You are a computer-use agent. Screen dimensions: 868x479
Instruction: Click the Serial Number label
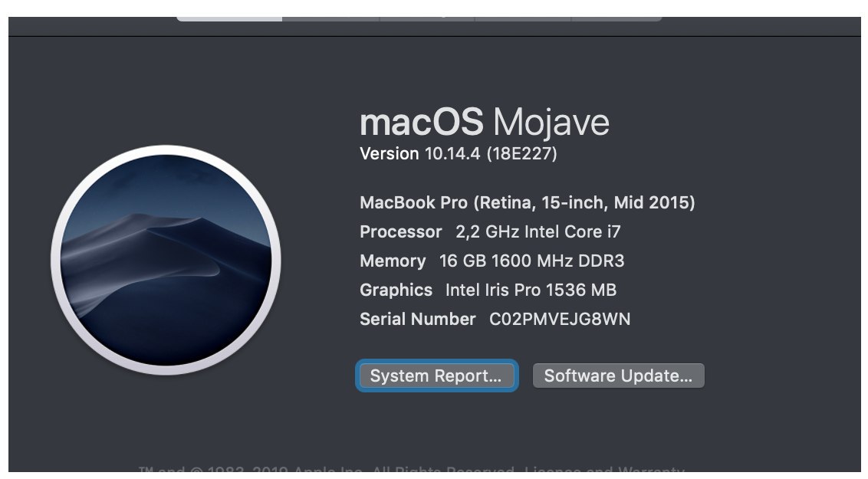[417, 319]
